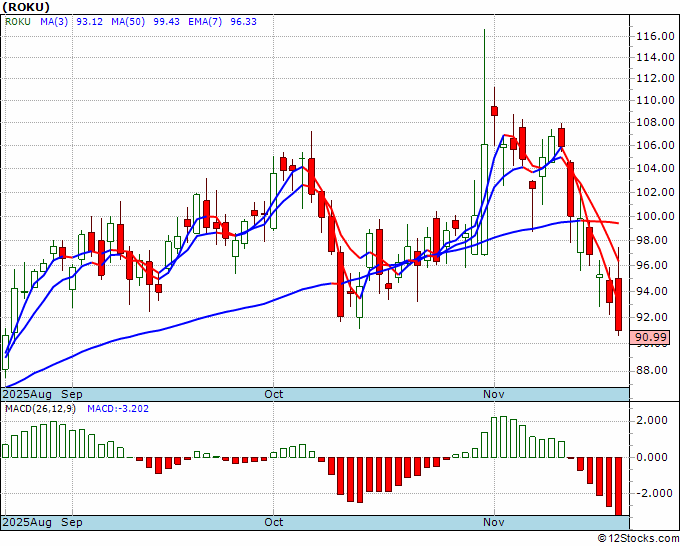This screenshot has width=680, height=546.
Task: Click the 106.00 price axis label
Action: (655, 145)
